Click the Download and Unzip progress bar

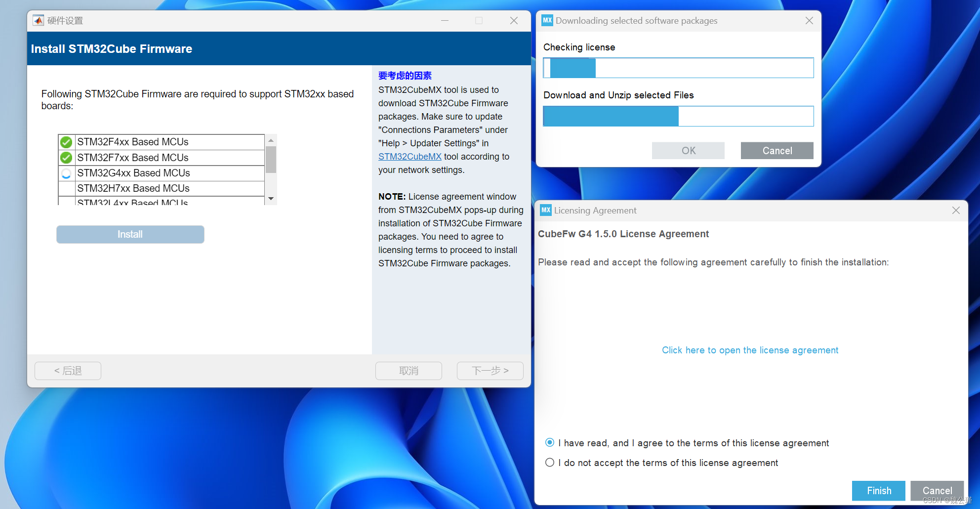(x=678, y=116)
